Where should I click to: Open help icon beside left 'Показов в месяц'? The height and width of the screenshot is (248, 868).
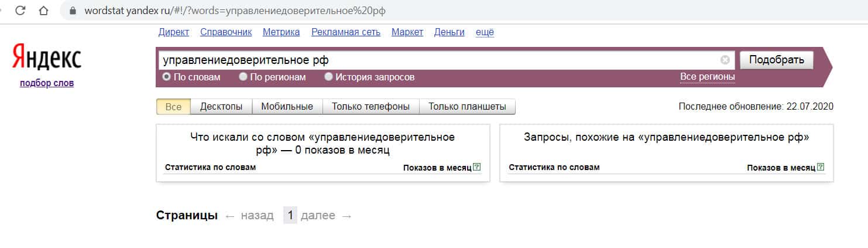(x=477, y=167)
